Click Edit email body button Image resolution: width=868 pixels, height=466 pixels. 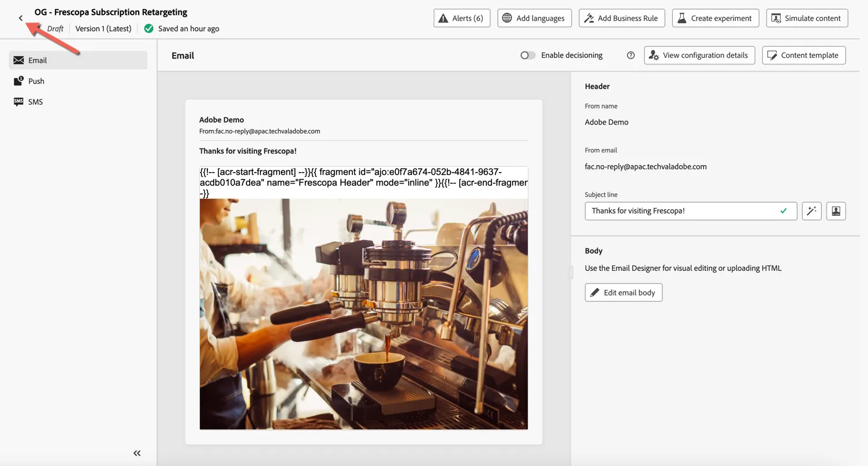623,292
